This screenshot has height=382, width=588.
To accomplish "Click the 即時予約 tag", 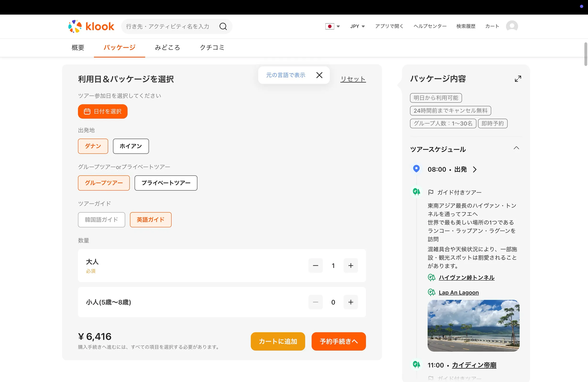I will pos(492,123).
